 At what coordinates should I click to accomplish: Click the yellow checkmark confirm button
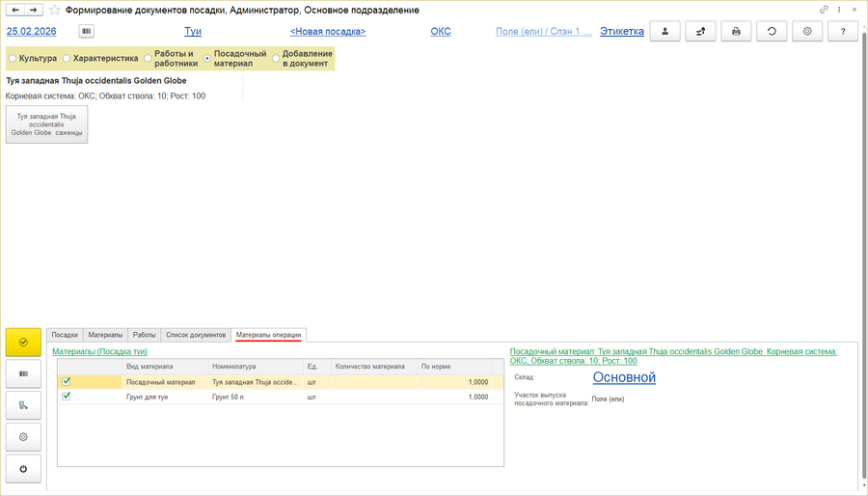tap(23, 343)
